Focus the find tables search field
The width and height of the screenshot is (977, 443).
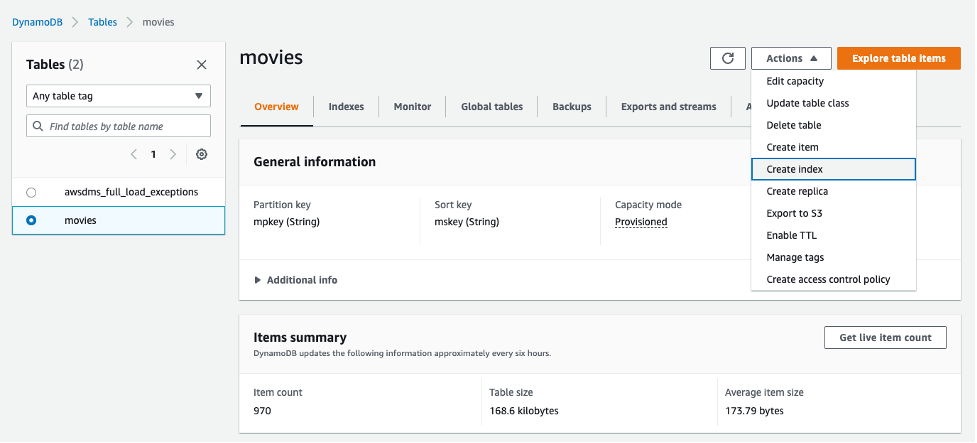point(118,126)
